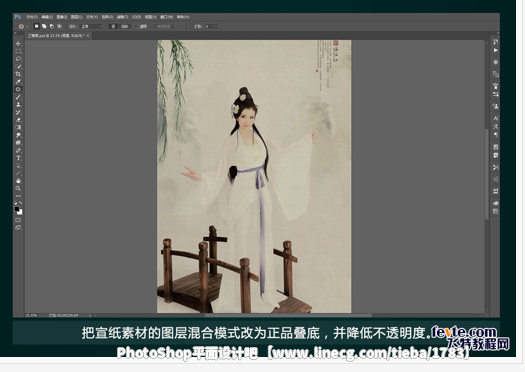
Task: Open the 图层 menu
Action: [77, 17]
